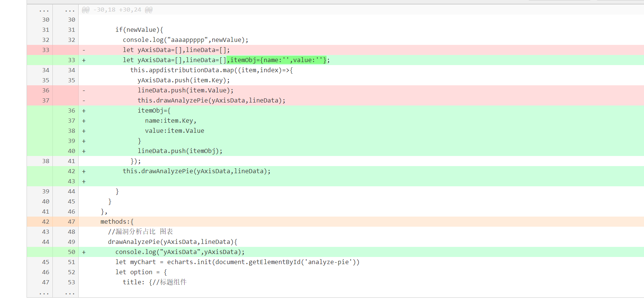This screenshot has height=300, width=644.
Task: Click the "let myChart = echarts.init" line
Action: [x=237, y=262]
